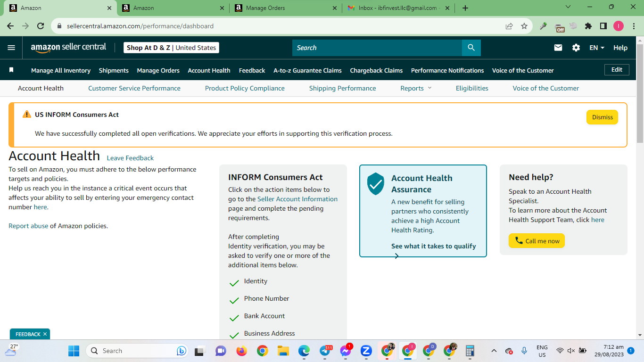The height and width of the screenshot is (362, 644).
Task: Open Firefox from the taskbar
Action: pos(242,351)
